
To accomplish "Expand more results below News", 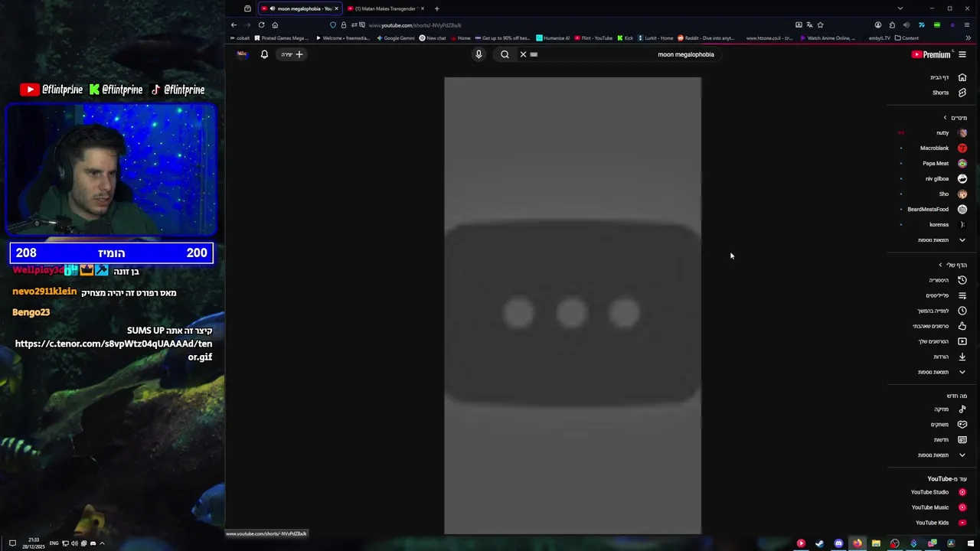I will pyautogui.click(x=942, y=455).
